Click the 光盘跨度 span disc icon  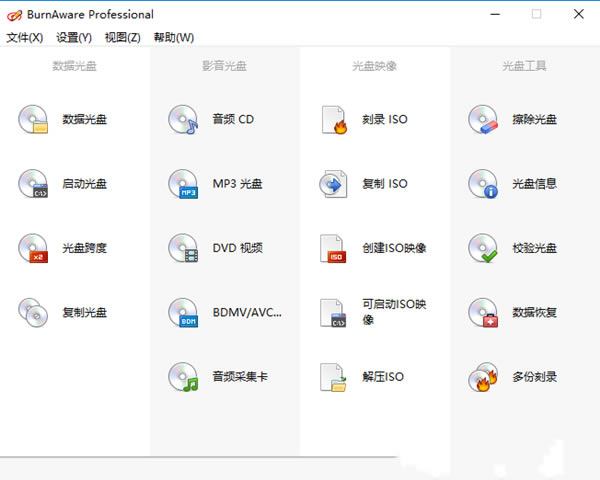tap(33, 248)
